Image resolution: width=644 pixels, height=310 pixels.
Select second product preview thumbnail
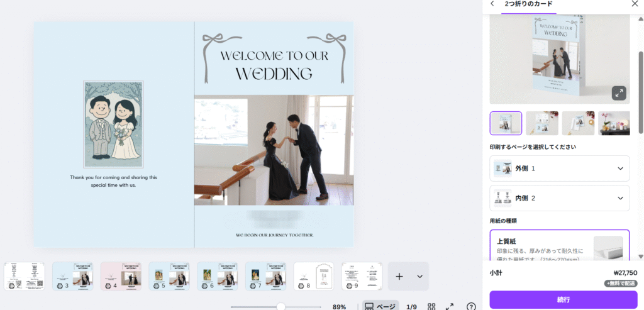541,123
